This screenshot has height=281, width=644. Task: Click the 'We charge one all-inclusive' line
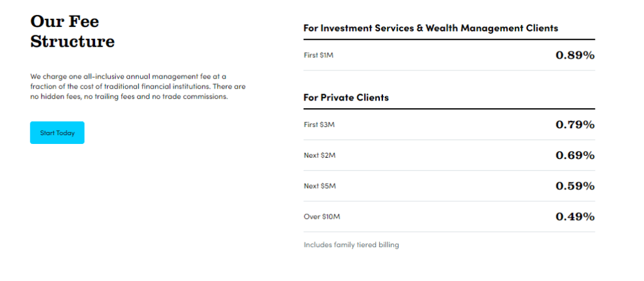coord(128,77)
